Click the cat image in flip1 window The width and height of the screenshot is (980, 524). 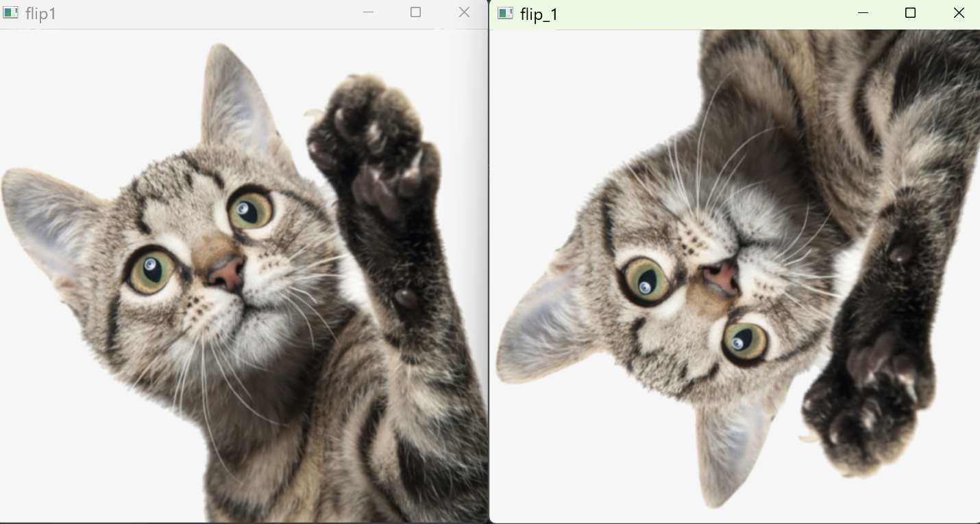244,276
